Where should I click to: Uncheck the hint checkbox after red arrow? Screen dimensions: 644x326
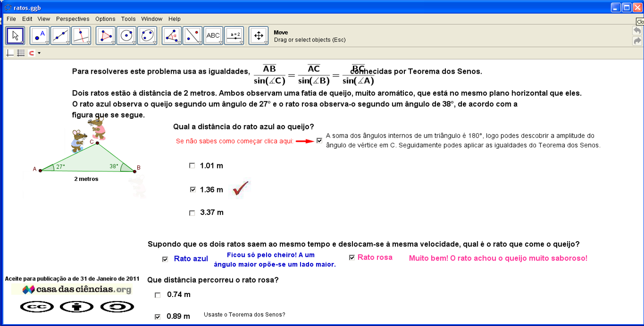pos(319,141)
